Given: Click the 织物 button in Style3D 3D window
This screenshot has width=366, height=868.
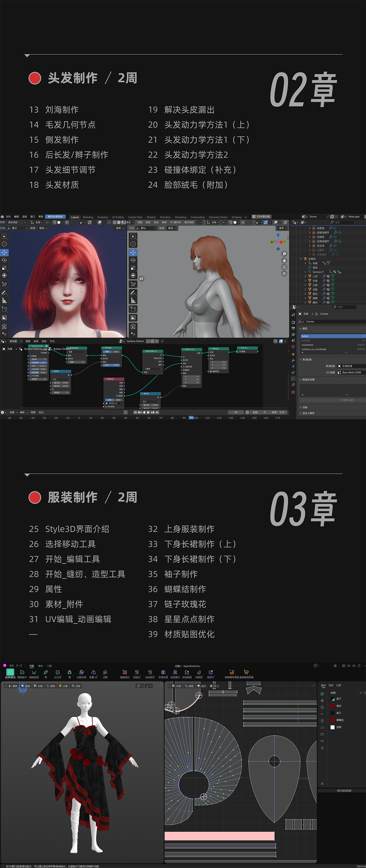Looking at the screenshot, I should point(39,686).
